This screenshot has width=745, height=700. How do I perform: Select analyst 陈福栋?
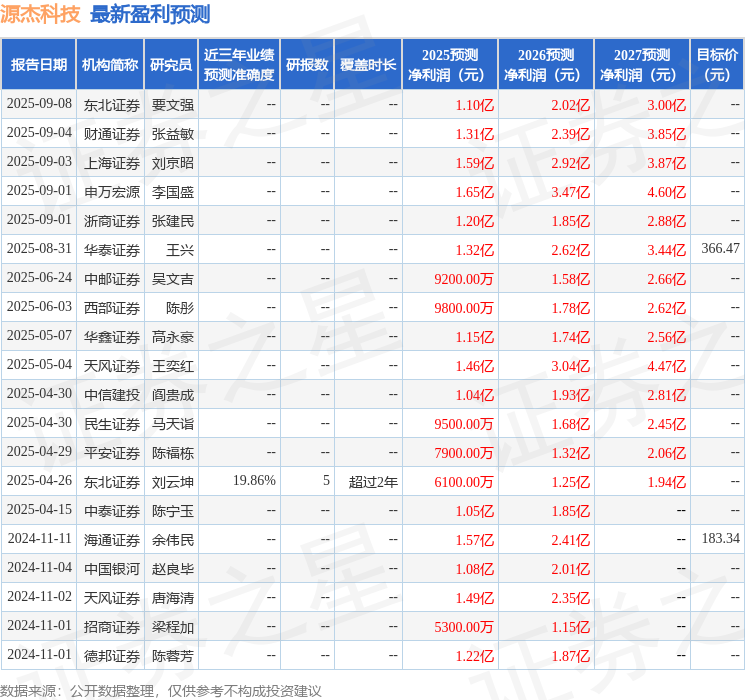(x=173, y=453)
